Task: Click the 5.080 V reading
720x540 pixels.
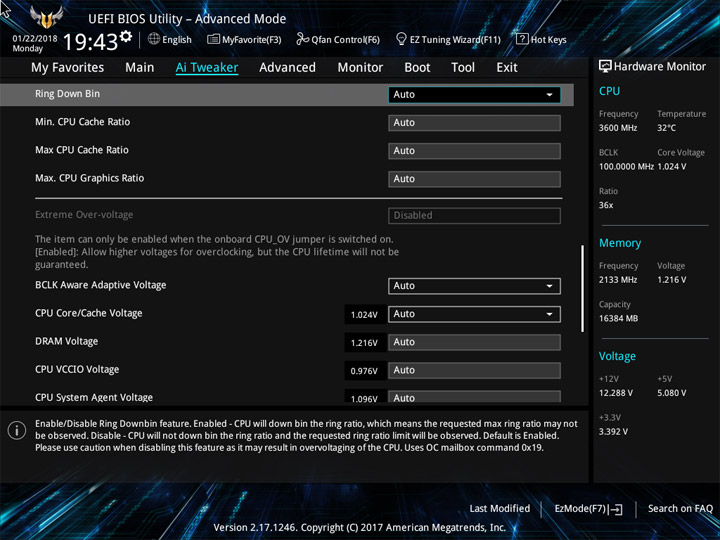Action: (x=672, y=393)
